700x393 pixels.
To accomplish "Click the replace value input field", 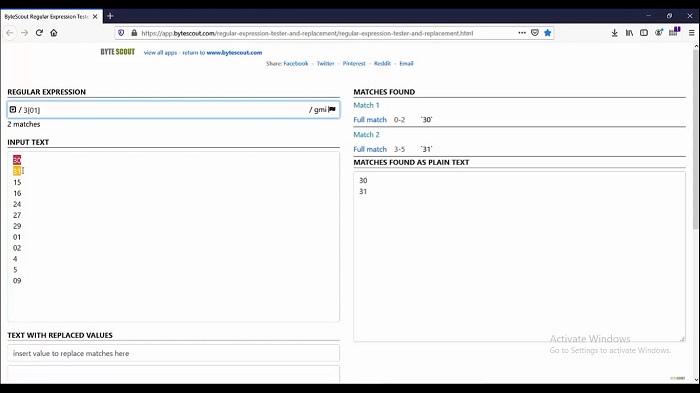I will click(x=173, y=353).
